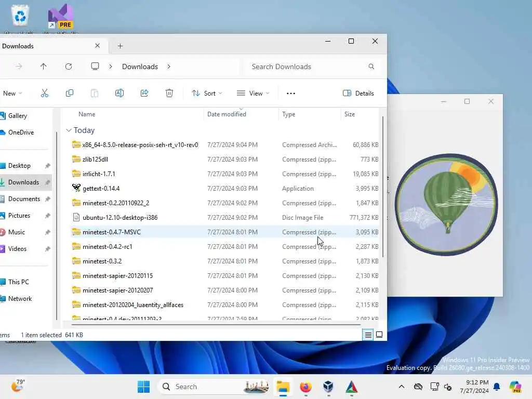Image resolution: width=532 pixels, height=399 pixels.
Task: Click the PC monitor icon in address bar
Action: pos(95,66)
